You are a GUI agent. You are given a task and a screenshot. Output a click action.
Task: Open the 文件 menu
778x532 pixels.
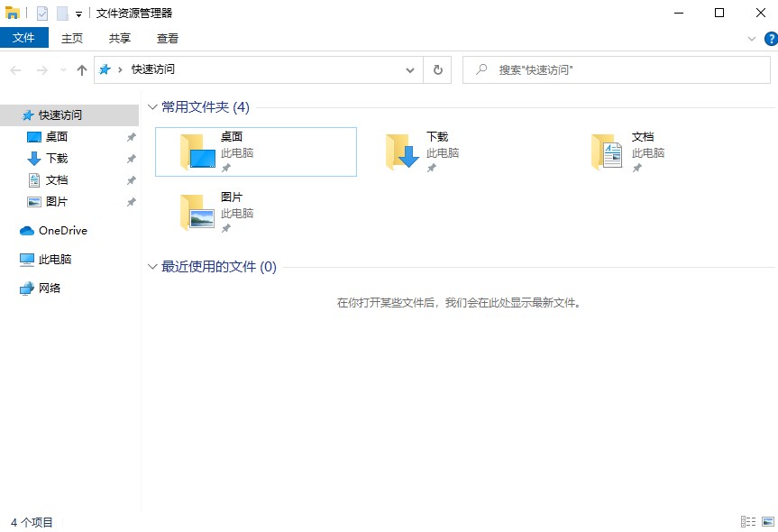pos(24,38)
